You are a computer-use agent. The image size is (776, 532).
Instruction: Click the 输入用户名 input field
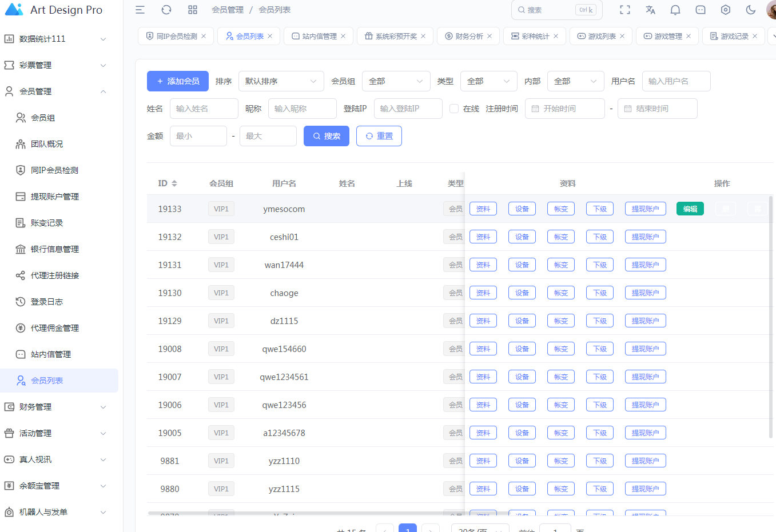point(676,81)
